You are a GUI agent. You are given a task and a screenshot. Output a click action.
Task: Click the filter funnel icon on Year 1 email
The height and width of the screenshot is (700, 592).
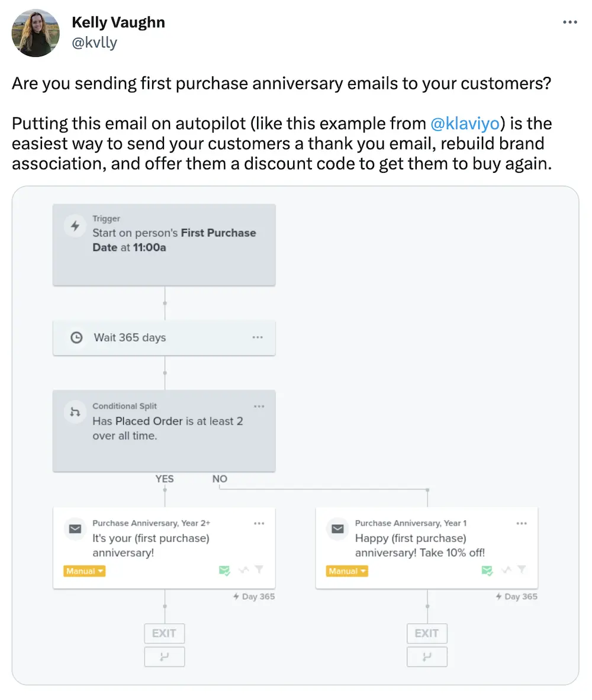point(522,570)
